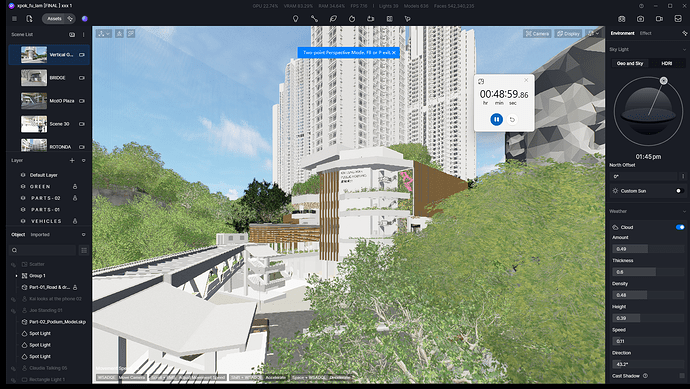The height and width of the screenshot is (389, 690).
Task: Open the image render camera icon
Action: pos(640,19)
